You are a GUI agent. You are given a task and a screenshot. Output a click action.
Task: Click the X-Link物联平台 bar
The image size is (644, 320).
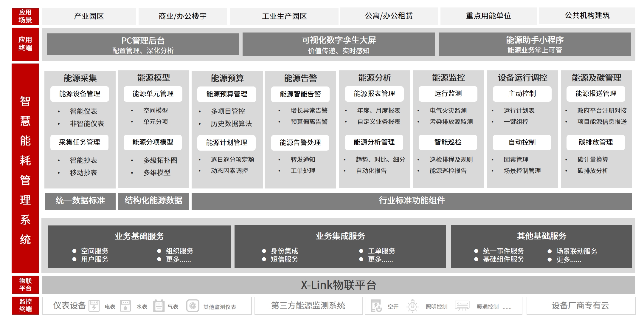pyautogui.click(x=339, y=285)
